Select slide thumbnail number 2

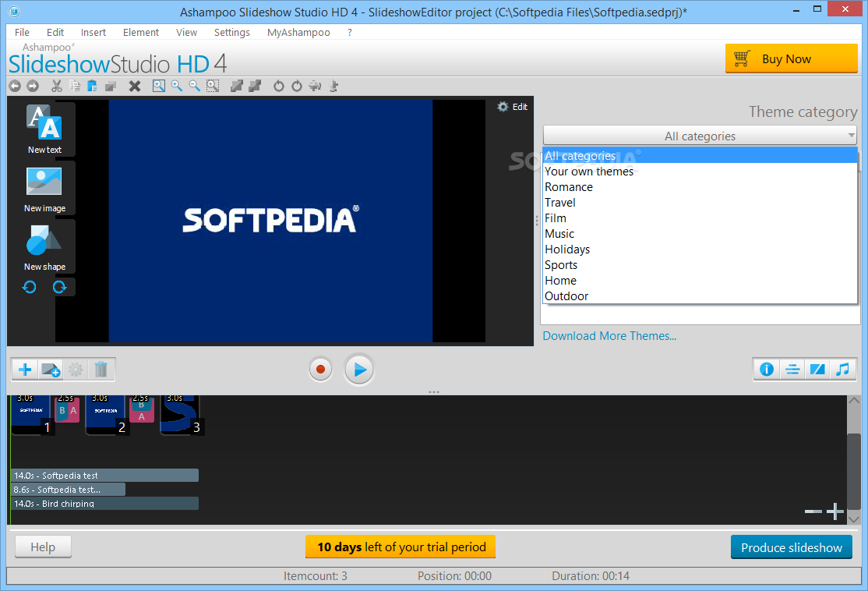(107, 415)
